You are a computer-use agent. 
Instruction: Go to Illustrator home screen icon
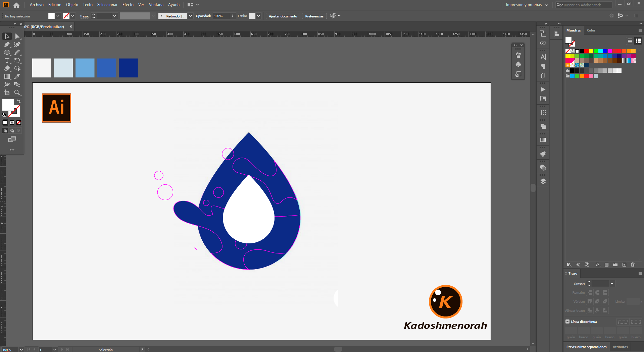16,5
